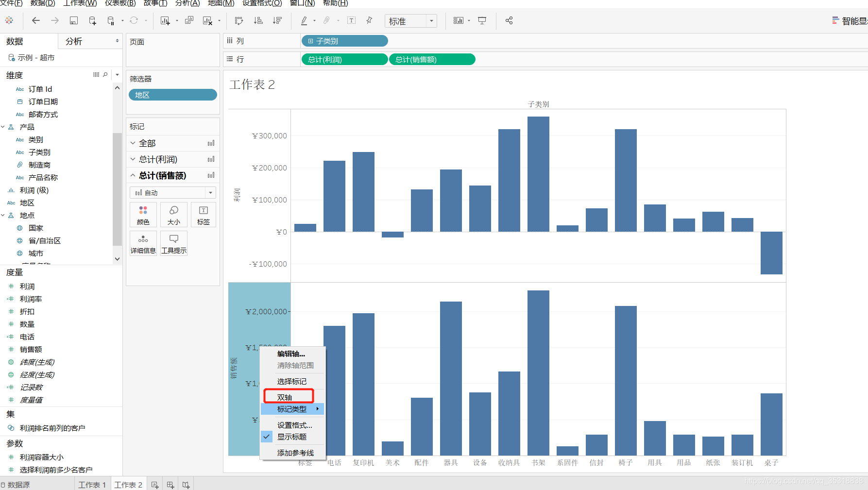Click the share workbook icon
The image size is (868, 490).
pos(509,20)
